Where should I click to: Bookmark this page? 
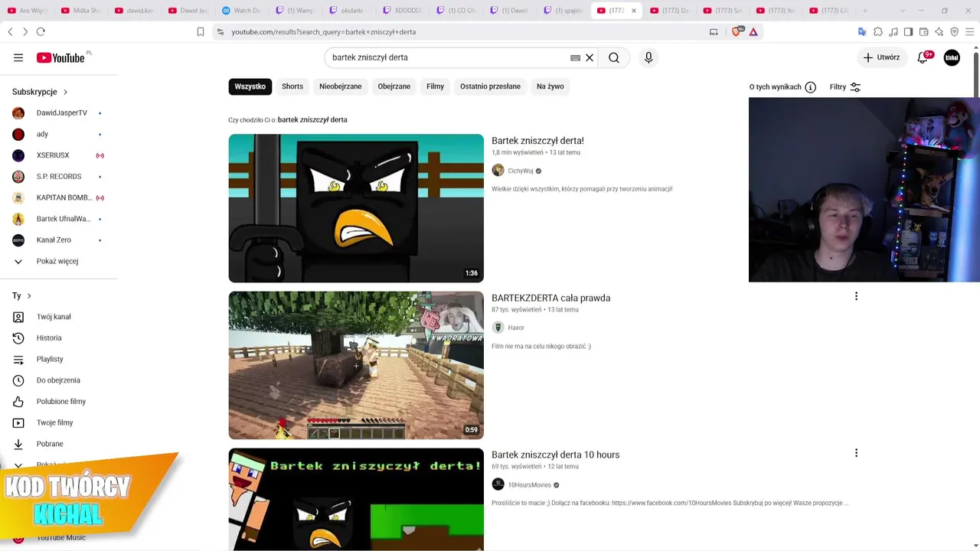pyautogui.click(x=201, y=31)
